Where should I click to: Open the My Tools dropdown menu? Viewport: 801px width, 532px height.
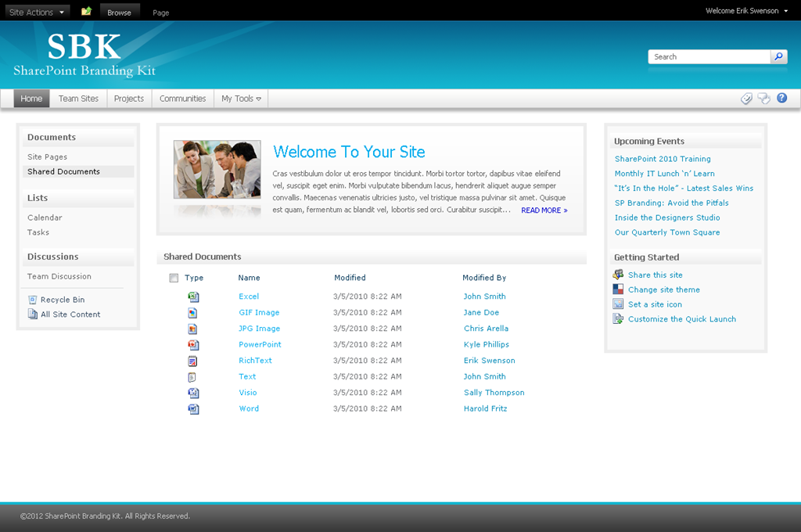(x=241, y=99)
